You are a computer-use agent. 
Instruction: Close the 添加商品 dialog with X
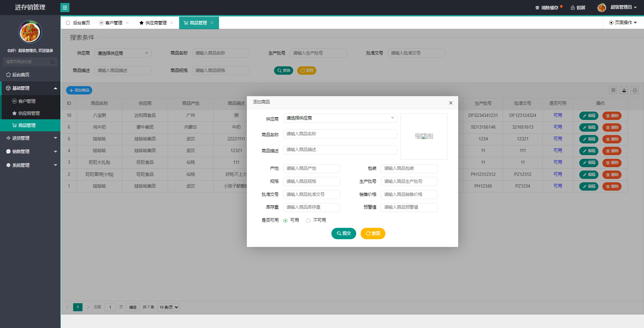tap(451, 103)
